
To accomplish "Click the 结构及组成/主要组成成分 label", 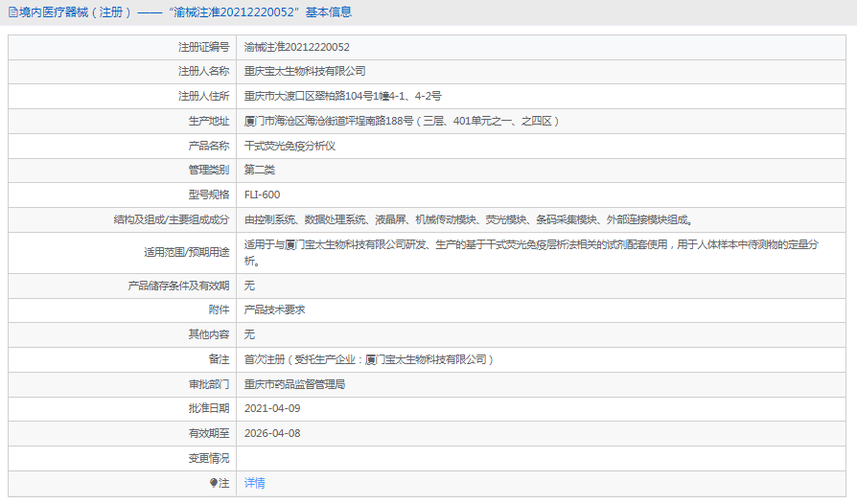I will [x=172, y=220].
